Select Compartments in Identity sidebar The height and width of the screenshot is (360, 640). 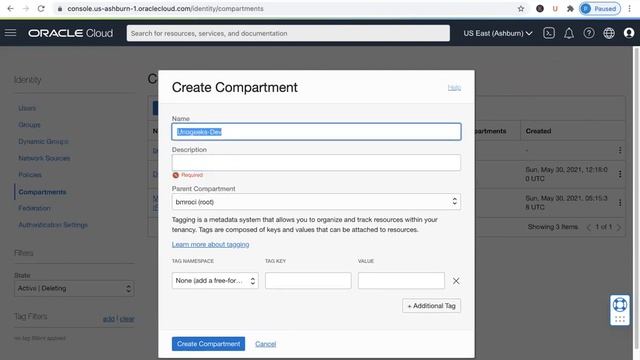(42, 192)
